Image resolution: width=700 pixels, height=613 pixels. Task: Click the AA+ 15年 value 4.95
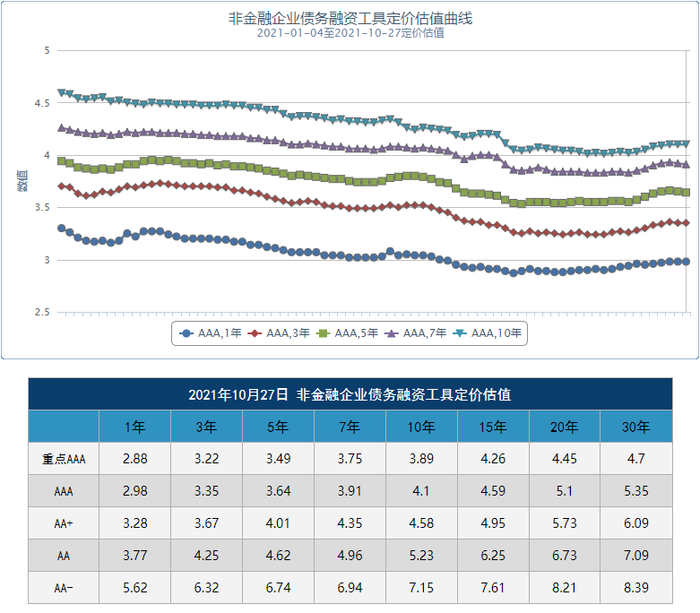coord(493,522)
